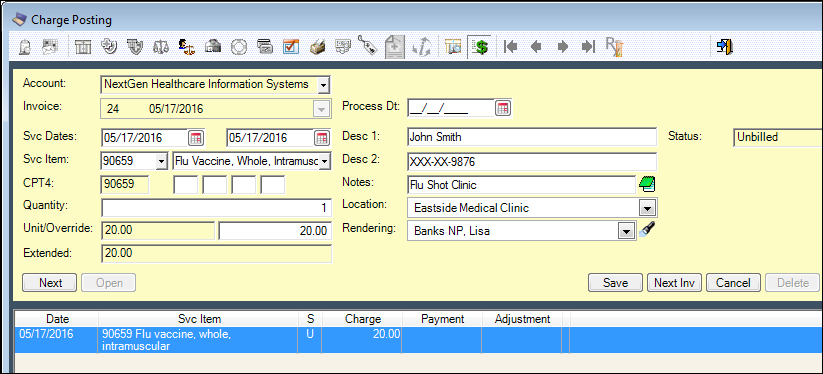Click the green dollar sign icon

[479, 47]
